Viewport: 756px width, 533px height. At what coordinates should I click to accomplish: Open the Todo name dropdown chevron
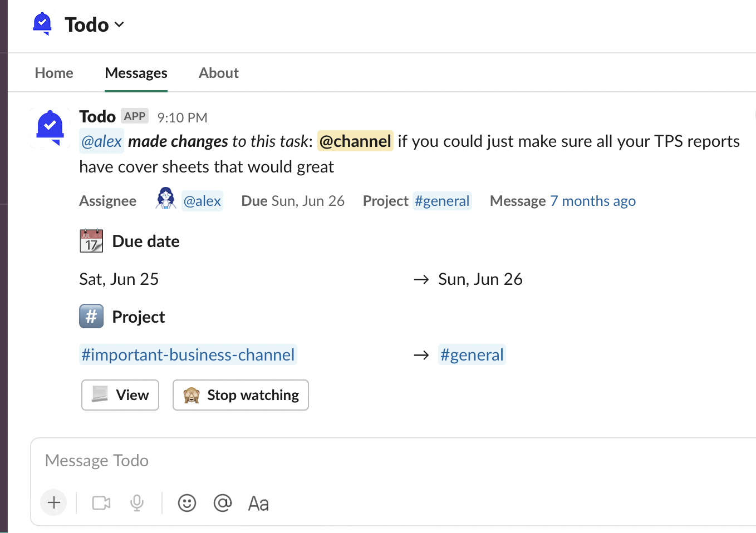[x=119, y=24]
